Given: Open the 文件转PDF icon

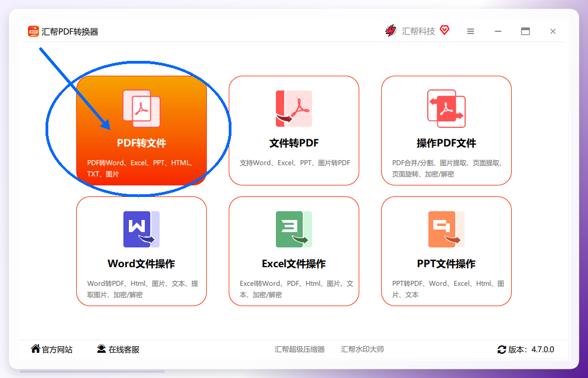Looking at the screenshot, I should (x=294, y=109).
